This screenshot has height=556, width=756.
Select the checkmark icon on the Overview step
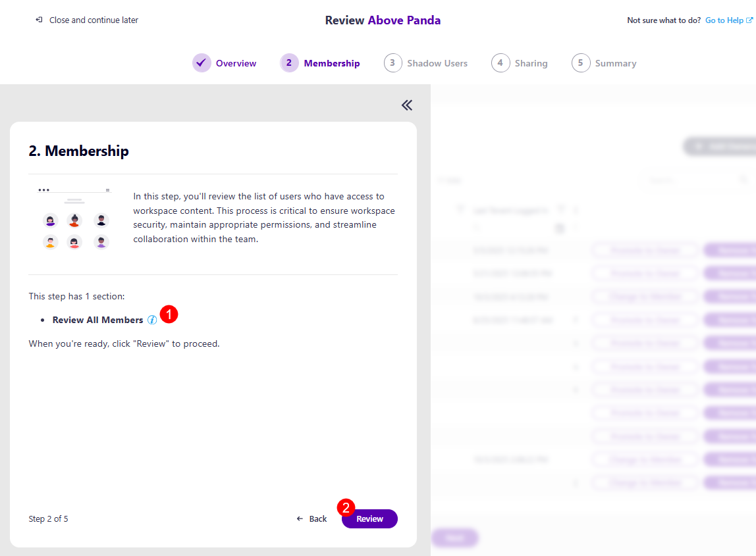click(x=201, y=63)
